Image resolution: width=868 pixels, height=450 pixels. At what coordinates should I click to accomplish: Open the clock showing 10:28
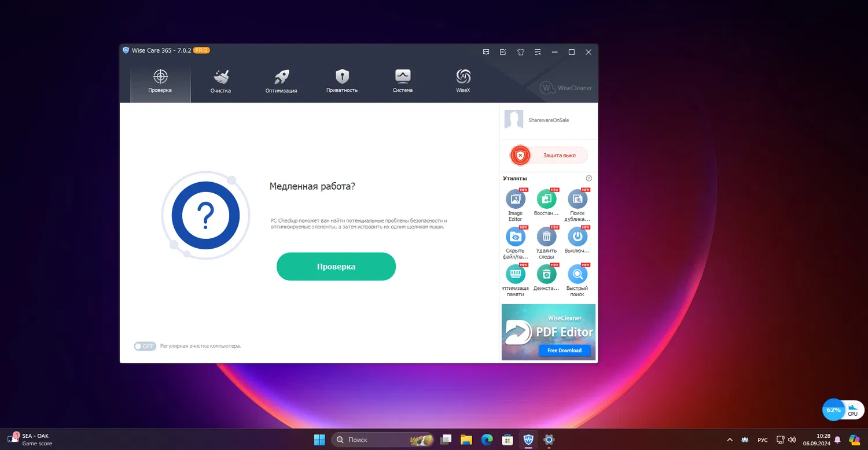816,440
